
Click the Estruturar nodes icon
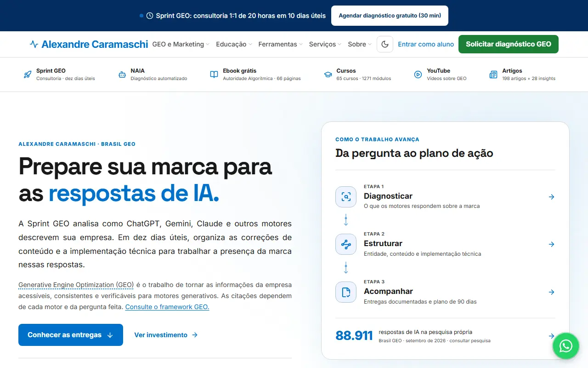[x=346, y=244]
